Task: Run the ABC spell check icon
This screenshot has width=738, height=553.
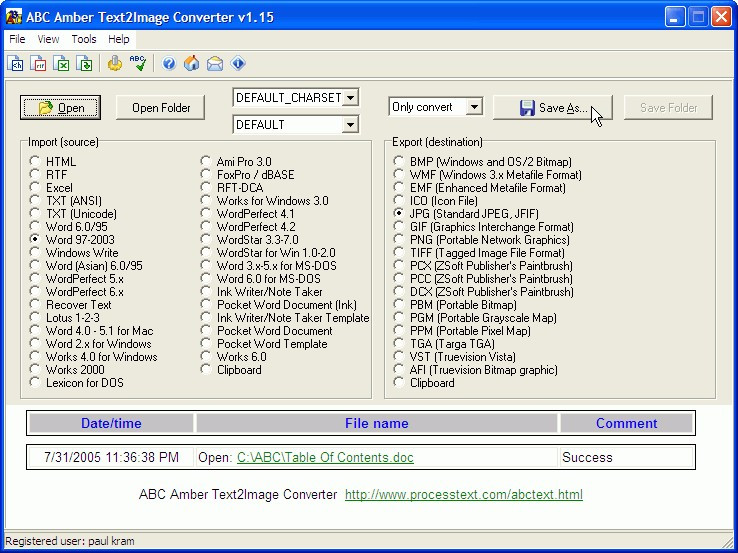Action: tap(137, 63)
